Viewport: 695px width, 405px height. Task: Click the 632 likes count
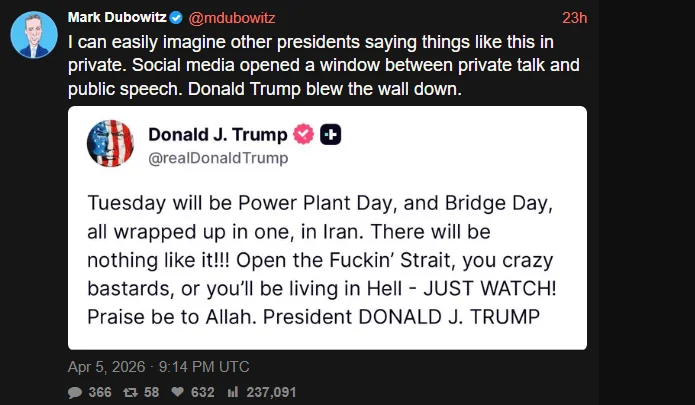[x=203, y=392]
